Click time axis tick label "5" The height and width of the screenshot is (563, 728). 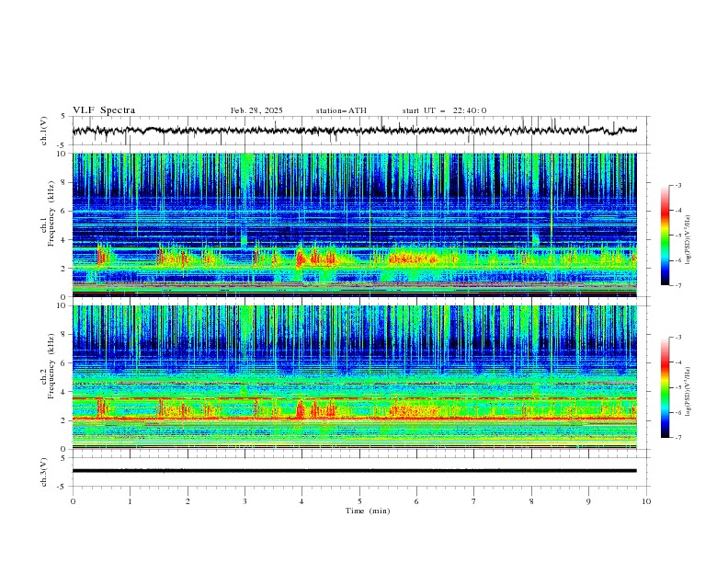[359, 501]
